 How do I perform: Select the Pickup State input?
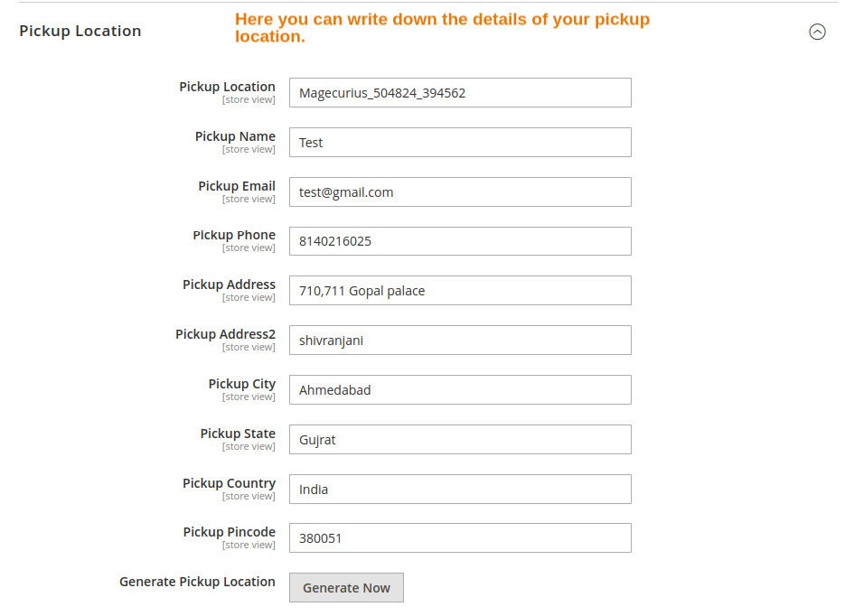point(460,440)
